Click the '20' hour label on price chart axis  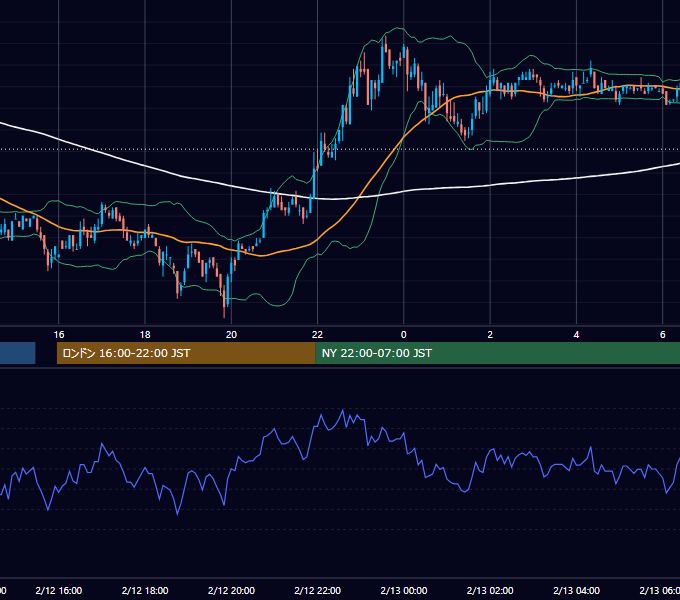point(231,335)
